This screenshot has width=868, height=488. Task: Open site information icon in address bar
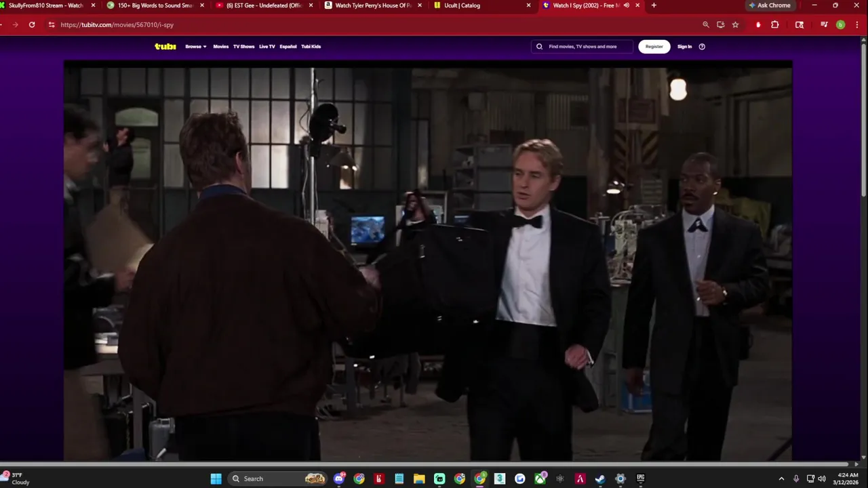(x=52, y=24)
